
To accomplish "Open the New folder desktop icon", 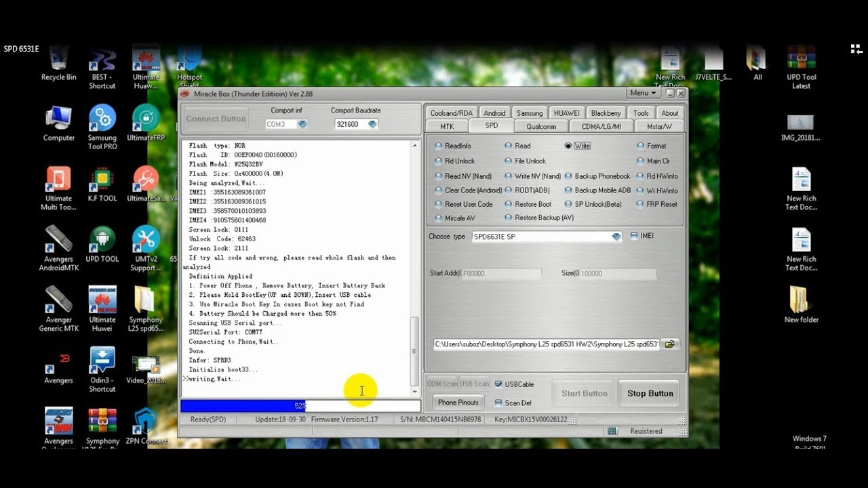I will click(x=801, y=305).
